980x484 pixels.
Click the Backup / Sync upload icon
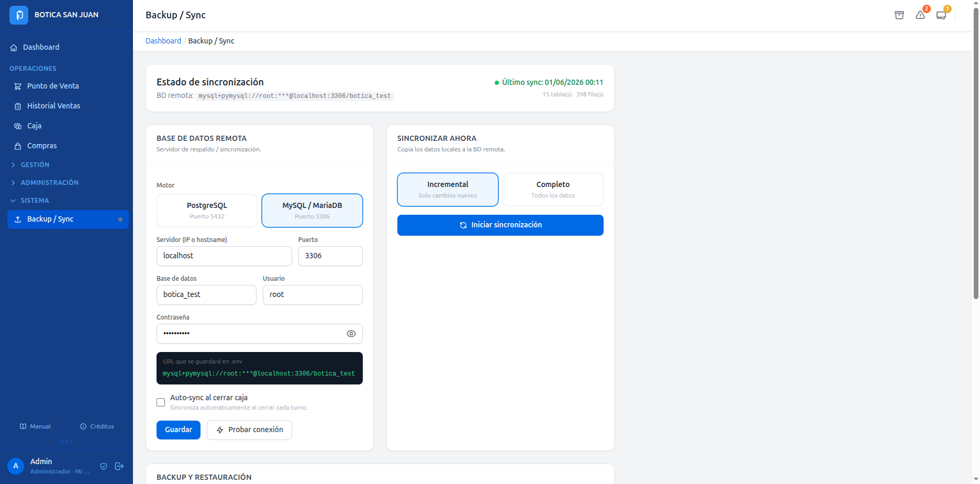[x=18, y=219]
